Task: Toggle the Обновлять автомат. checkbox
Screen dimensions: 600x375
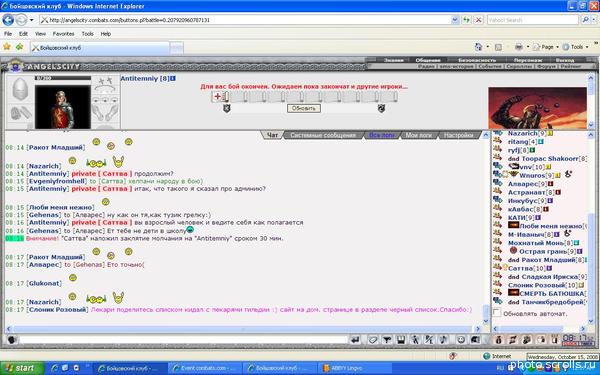Action: point(497,313)
